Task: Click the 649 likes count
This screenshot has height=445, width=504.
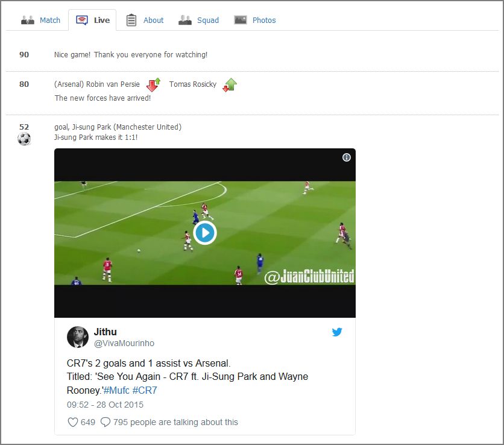Action: click(88, 422)
